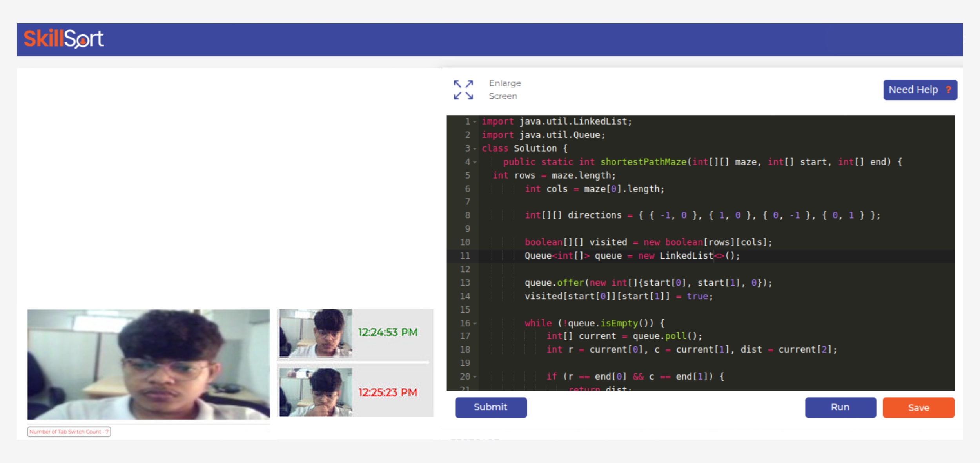Collapse the while loop fold on line 16
The width and height of the screenshot is (980, 463).
474,323
